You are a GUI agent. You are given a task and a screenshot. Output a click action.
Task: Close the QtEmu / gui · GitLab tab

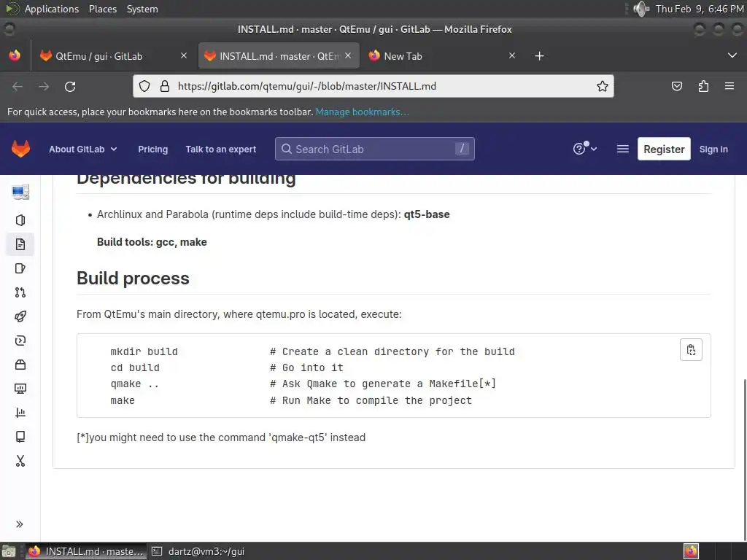184,55
